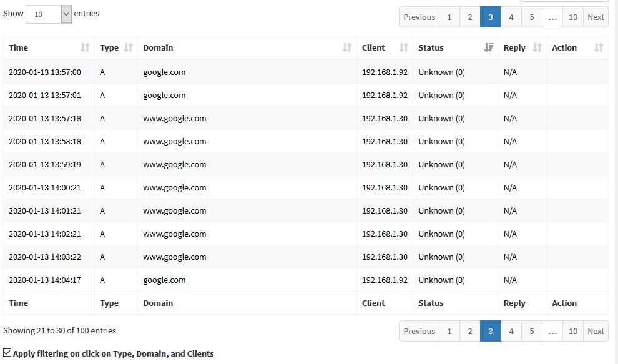
Task: Select page 2 in the pagination bar
Action: pyautogui.click(x=469, y=17)
